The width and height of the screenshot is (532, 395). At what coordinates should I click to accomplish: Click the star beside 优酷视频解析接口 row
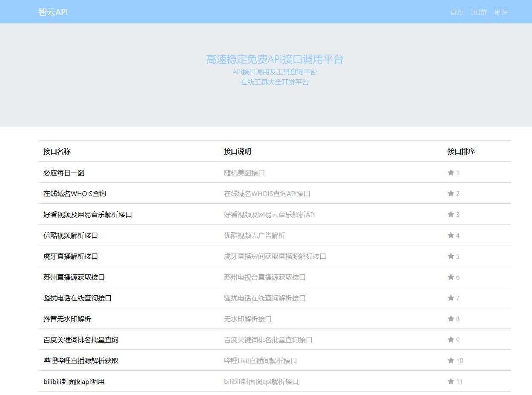450,235
